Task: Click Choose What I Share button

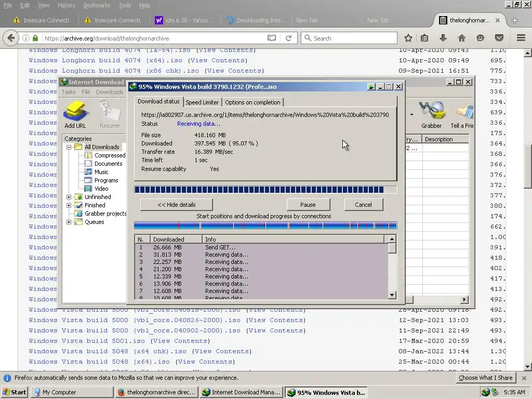Action: point(486,378)
